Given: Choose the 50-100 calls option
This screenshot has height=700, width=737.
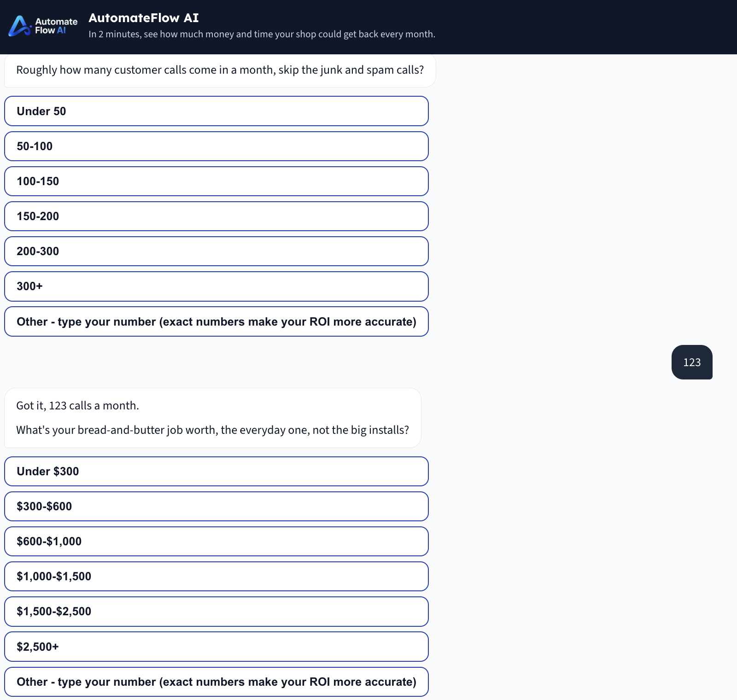Looking at the screenshot, I should 216,146.
